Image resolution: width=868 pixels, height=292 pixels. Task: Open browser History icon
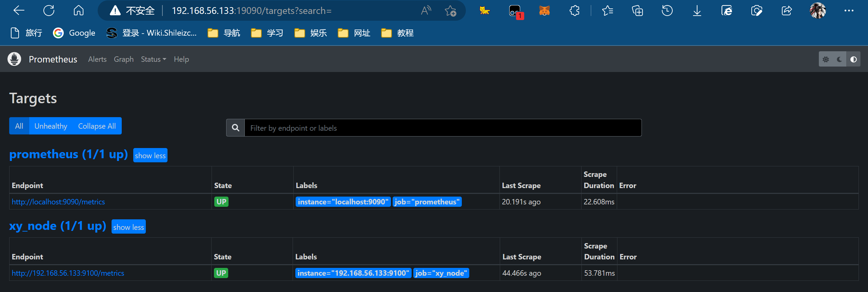[667, 11]
